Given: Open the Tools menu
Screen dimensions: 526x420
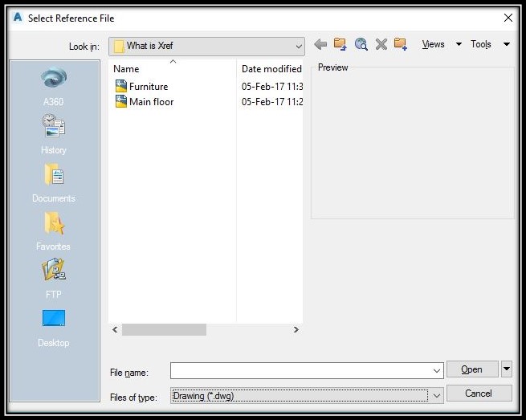Looking at the screenshot, I should tap(481, 44).
